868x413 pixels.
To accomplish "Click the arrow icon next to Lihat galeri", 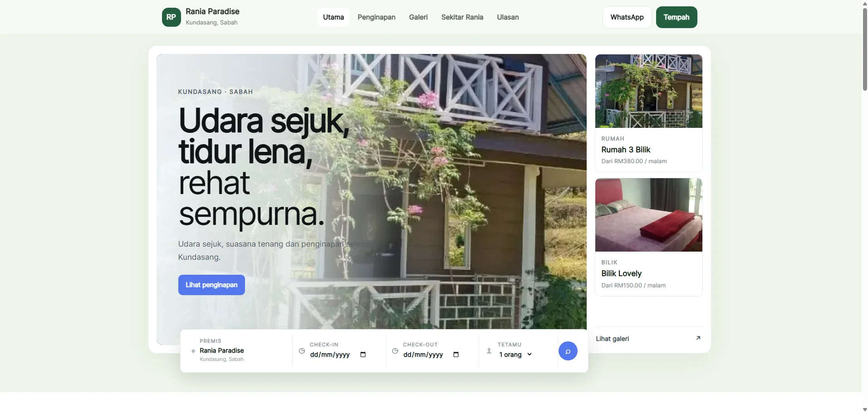I will coord(698,338).
